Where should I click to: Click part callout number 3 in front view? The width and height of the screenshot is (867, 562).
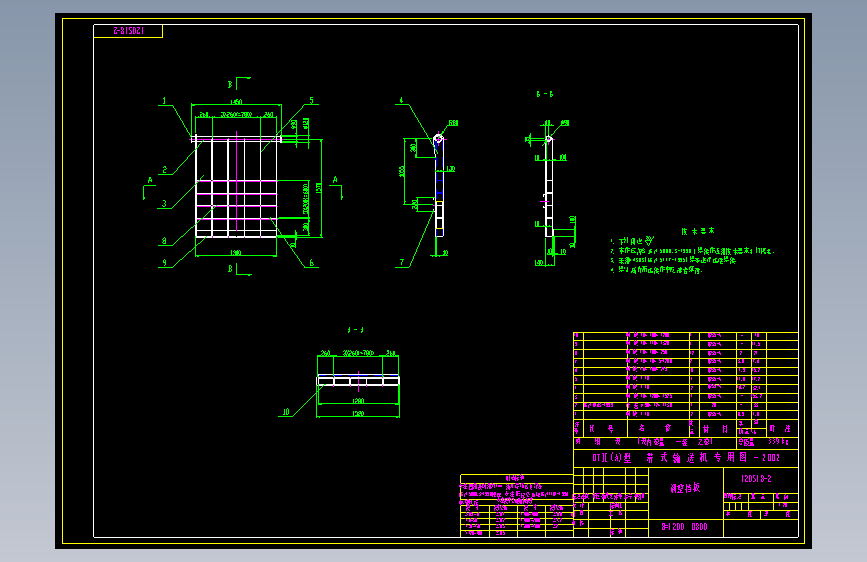[164, 204]
